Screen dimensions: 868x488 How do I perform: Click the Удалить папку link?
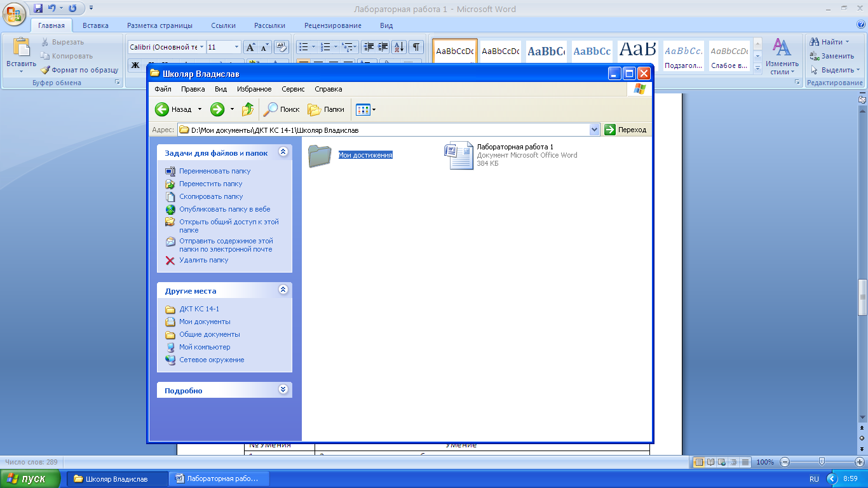point(203,260)
